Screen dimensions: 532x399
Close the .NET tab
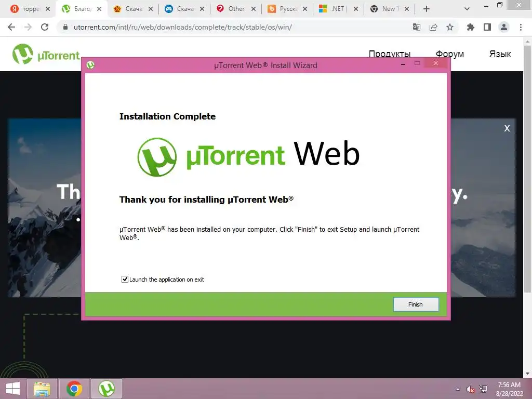pos(355,9)
